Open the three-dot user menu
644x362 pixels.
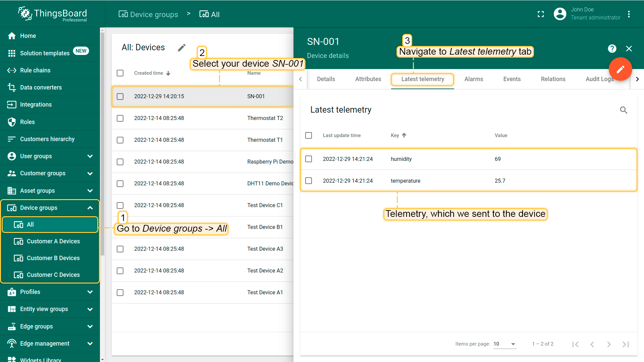tap(629, 14)
